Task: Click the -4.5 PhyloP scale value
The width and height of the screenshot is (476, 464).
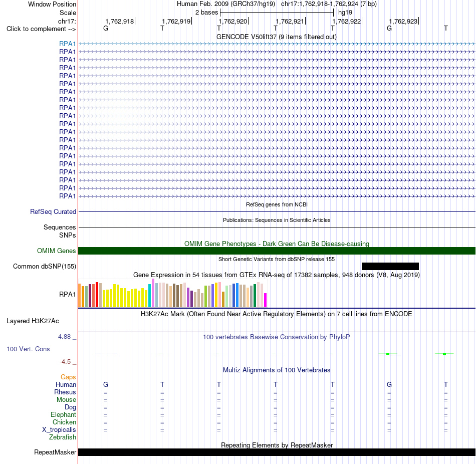Action: [x=65, y=361]
